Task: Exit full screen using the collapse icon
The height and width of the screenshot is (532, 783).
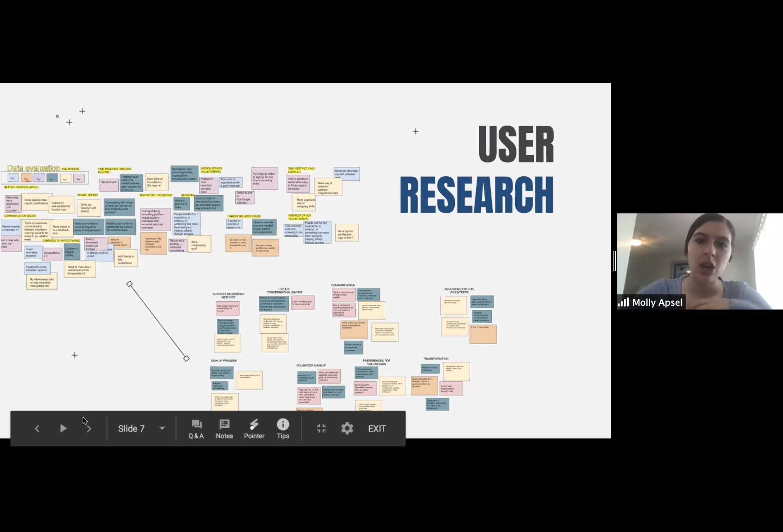Action: [321, 428]
